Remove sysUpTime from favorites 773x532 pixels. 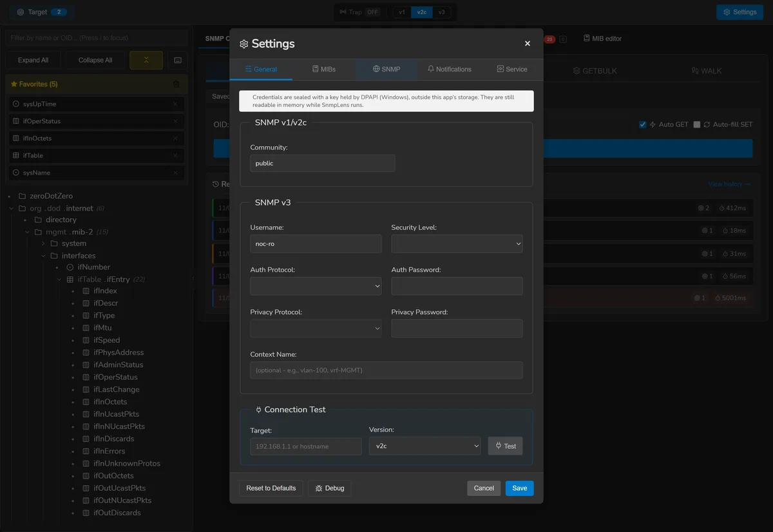(175, 104)
